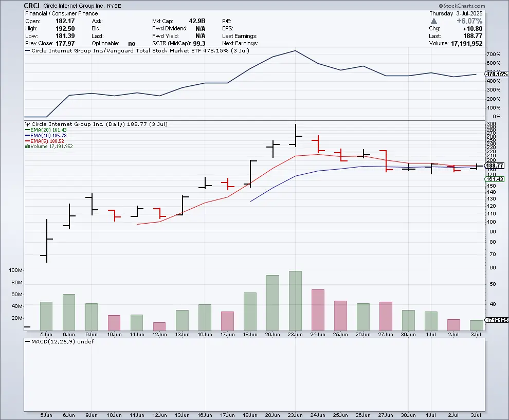Click the tallest volume bar on 23Jun
Image resolution: width=509 pixels, height=420 pixels.
tap(295, 301)
